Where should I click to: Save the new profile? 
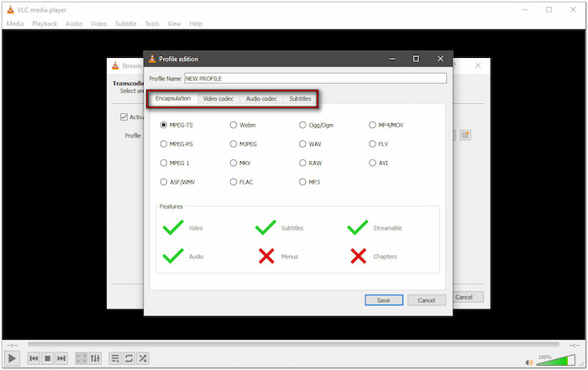(384, 300)
